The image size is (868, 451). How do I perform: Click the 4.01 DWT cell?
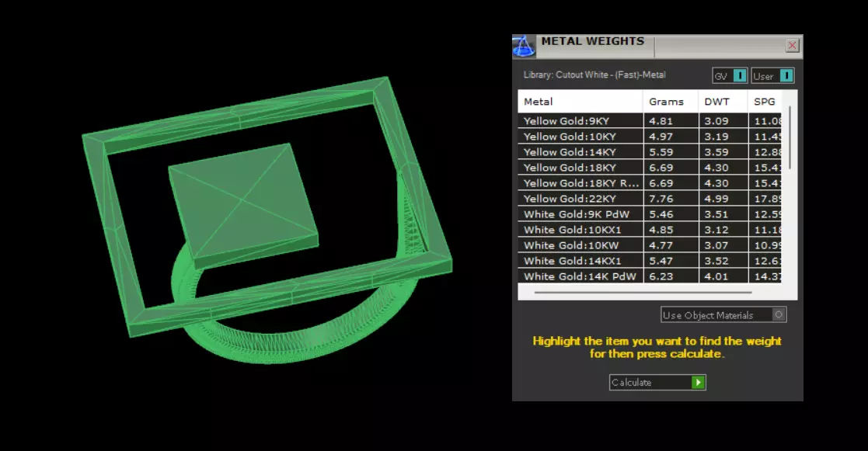[x=723, y=276]
